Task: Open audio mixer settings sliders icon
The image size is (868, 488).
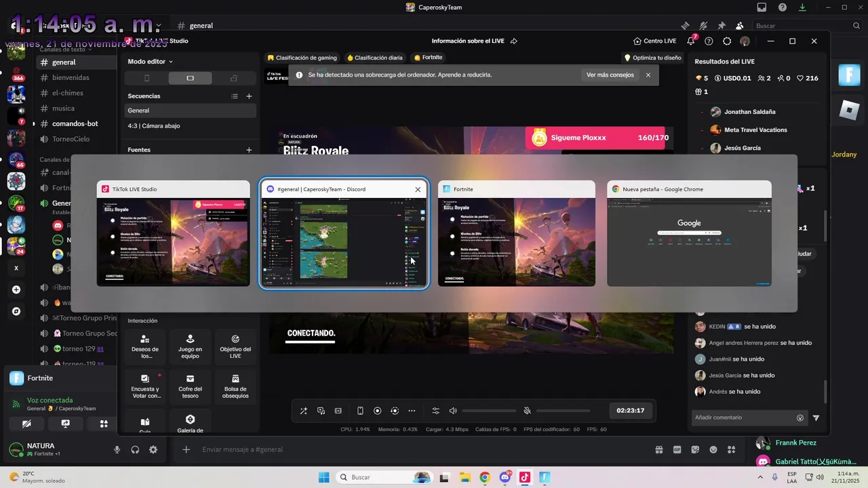Action: (435, 411)
